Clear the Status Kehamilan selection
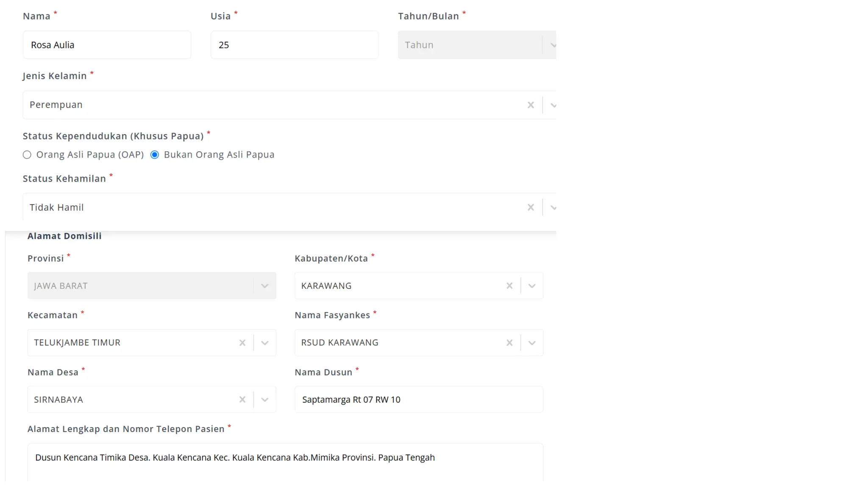868x488 pixels. (x=531, y=208)
